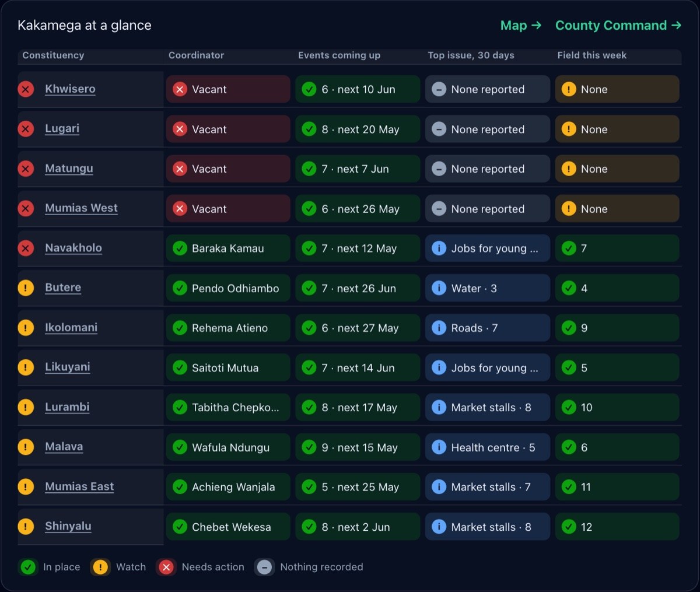Open the Map link
Image resolution: width=700 pixels, height=592 pixels.
pyautogui.click(x=521, y=25)
